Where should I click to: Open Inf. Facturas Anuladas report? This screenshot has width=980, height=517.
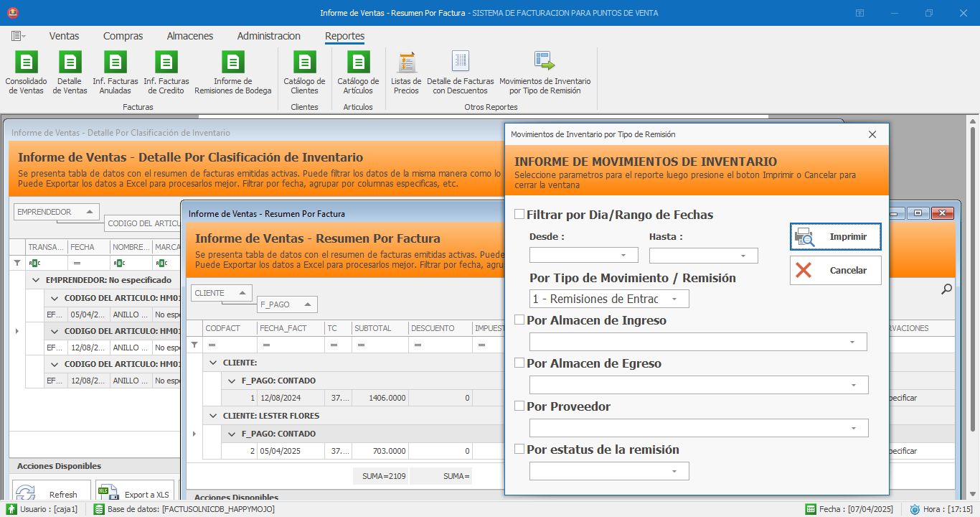point(116,73)
